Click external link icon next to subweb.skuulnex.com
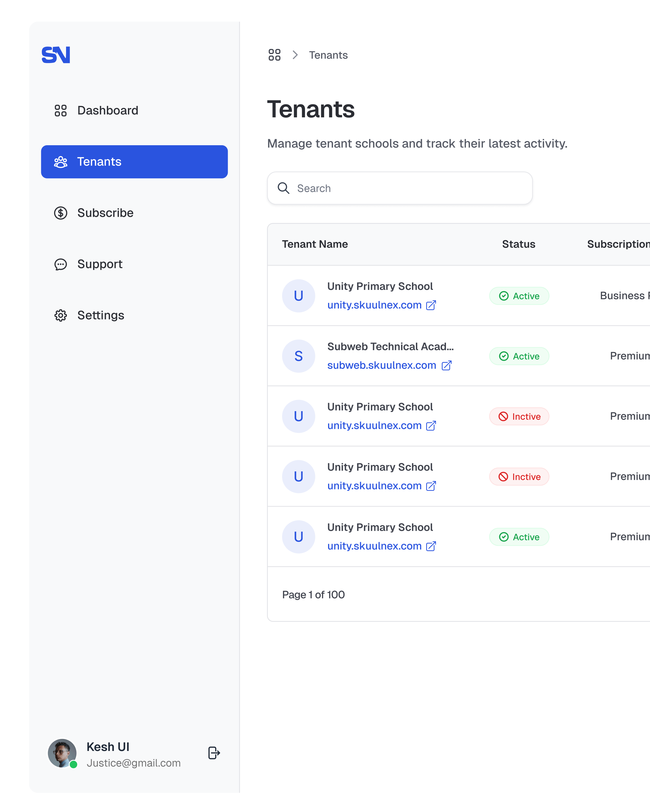Viewport: 650px width, 812px height. pos(446,365)
